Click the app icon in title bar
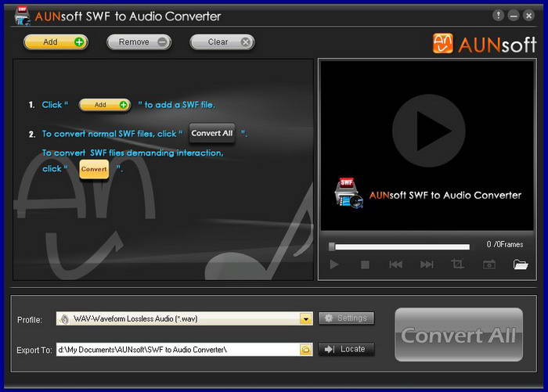Screen dimensions: 548x392 click(x=23, y=16)
